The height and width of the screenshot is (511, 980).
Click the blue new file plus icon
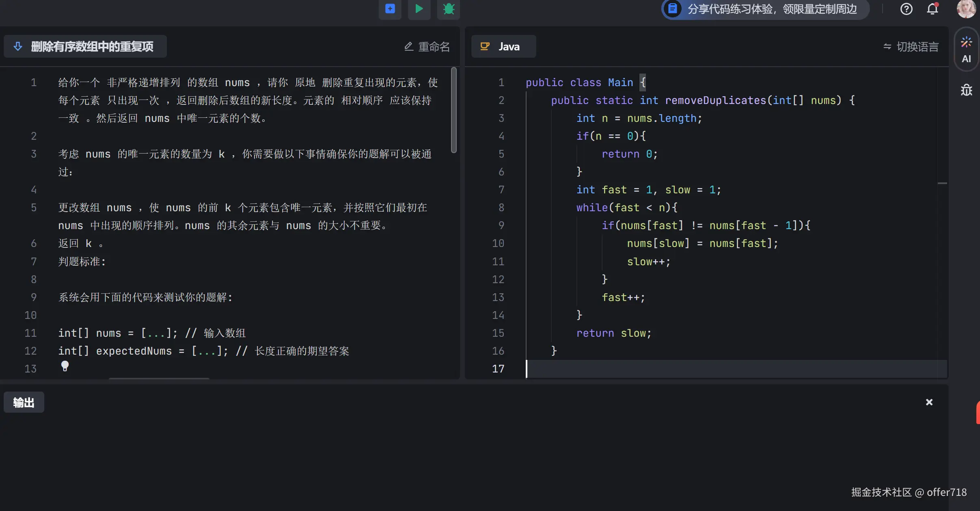pyautogui.click(x=390, y=9)
